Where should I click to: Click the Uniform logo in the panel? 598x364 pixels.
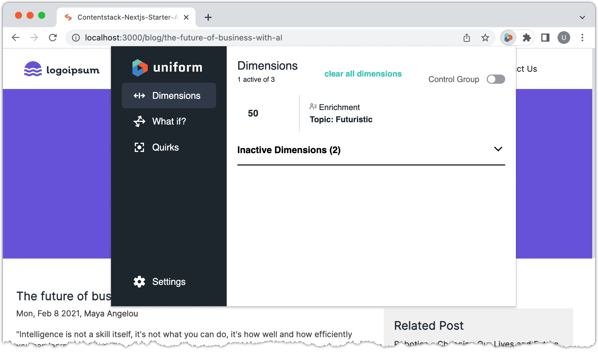(x=167, y=67)
